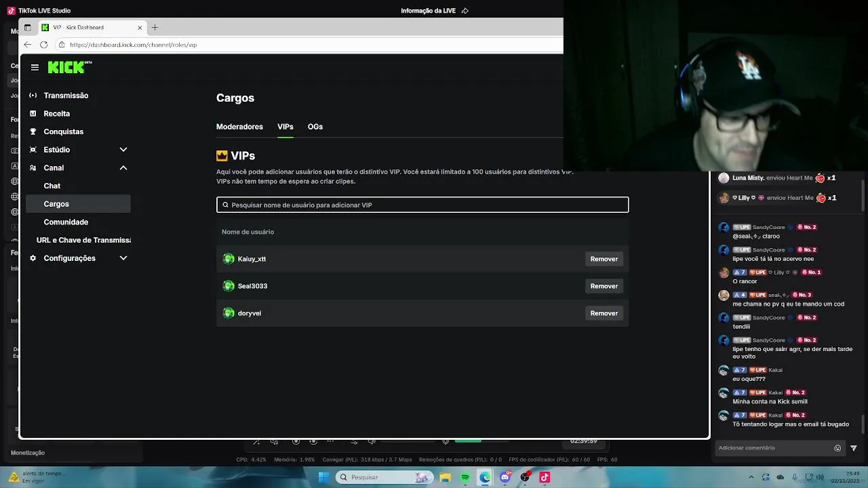Open Discord from taskbar
Screen dimensions: 868x488
pos(505,477)
